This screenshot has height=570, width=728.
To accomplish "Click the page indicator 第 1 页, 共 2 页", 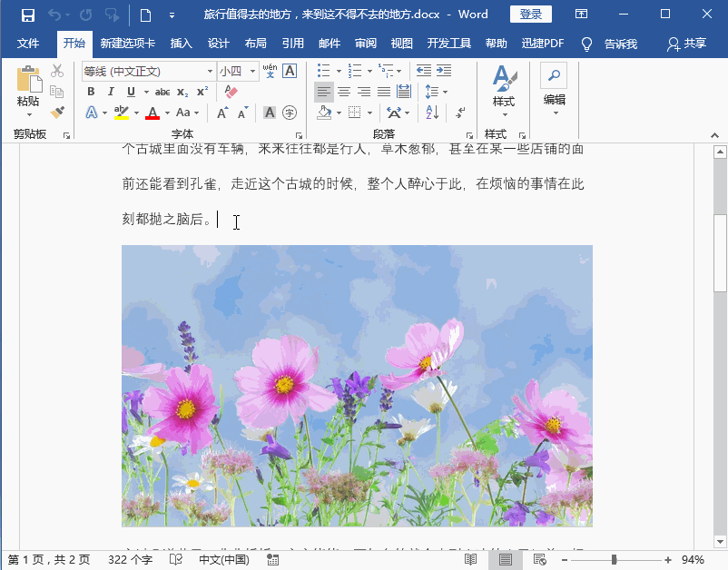I will pos(49,560).
